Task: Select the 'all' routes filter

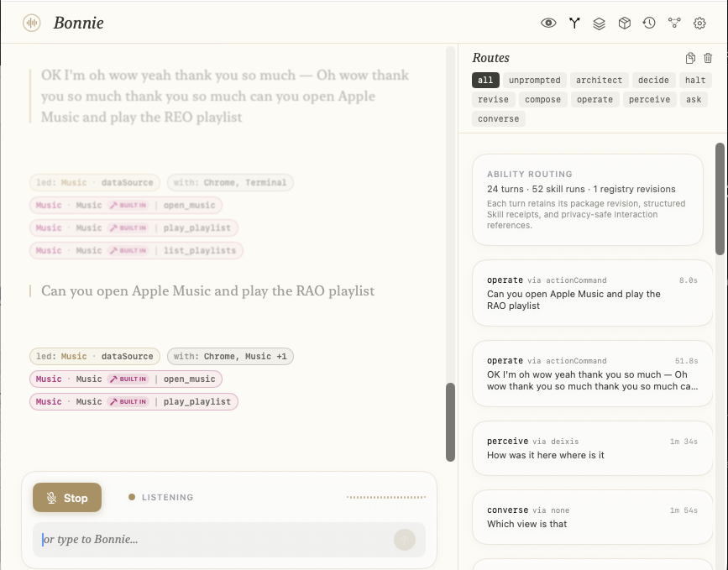Action: (485, 80)
